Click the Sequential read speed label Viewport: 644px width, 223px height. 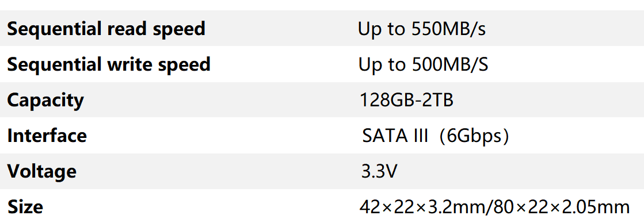[106, 30]
